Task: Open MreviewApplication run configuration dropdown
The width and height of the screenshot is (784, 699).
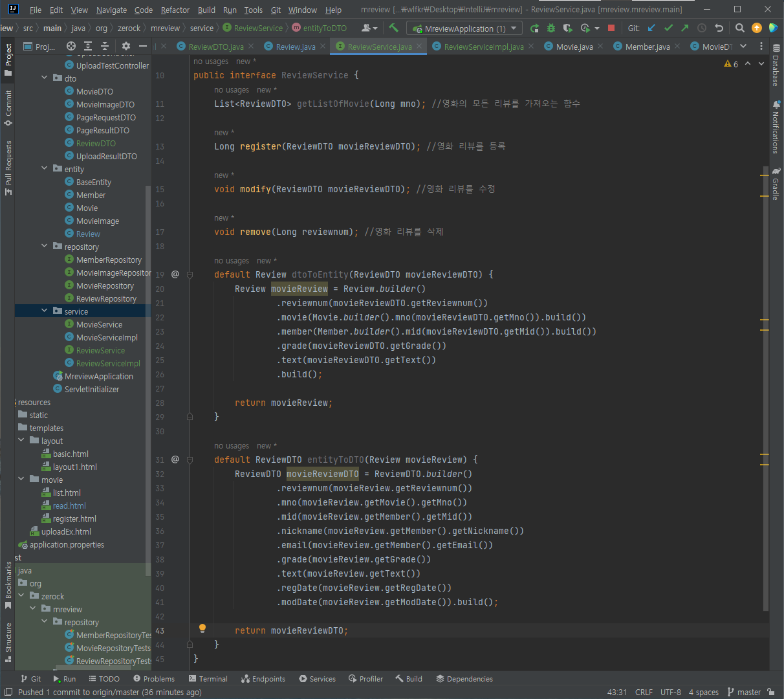Action: pos(464,28)
